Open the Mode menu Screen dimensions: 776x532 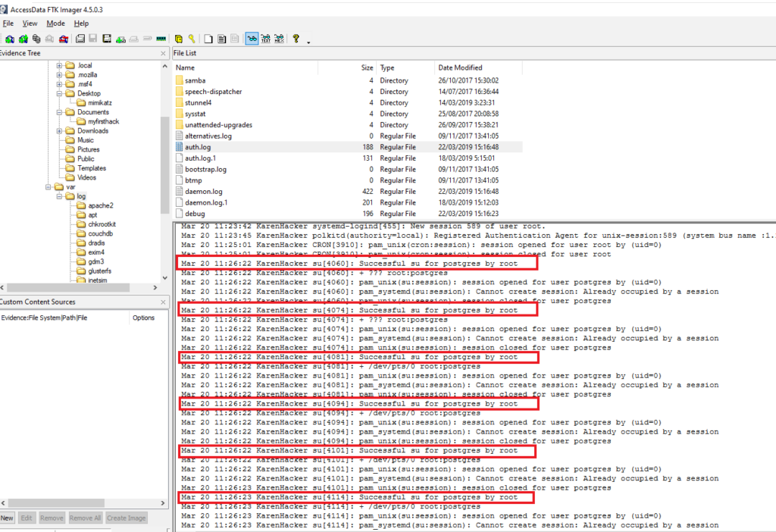[55, 23]
